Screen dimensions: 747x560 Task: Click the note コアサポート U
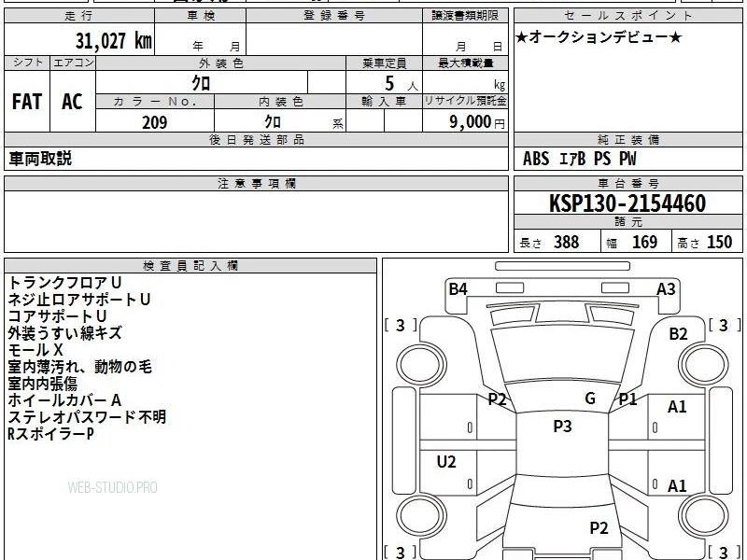pyautogui.click(x=57, y=315)
